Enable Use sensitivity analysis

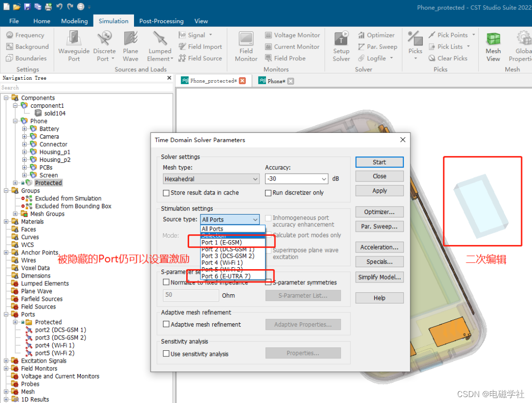coord(166,353)
